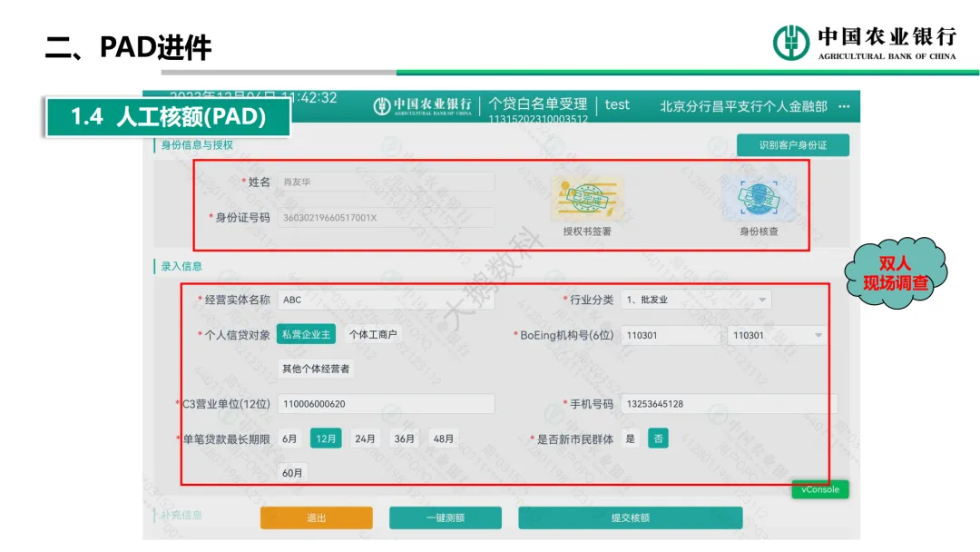Open the green vConsole debug button
Viewport: 980px width, 552px height.
click(x=819, y=489)
